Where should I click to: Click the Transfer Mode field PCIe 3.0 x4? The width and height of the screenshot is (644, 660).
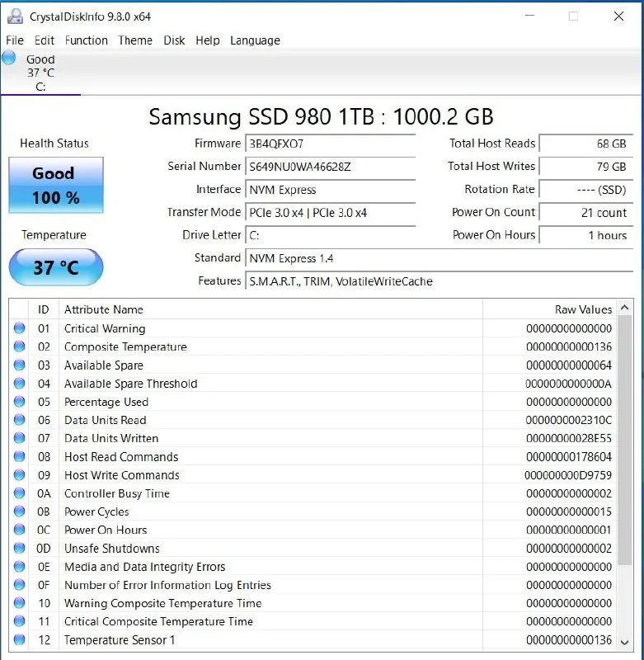[x=330, y=213]
